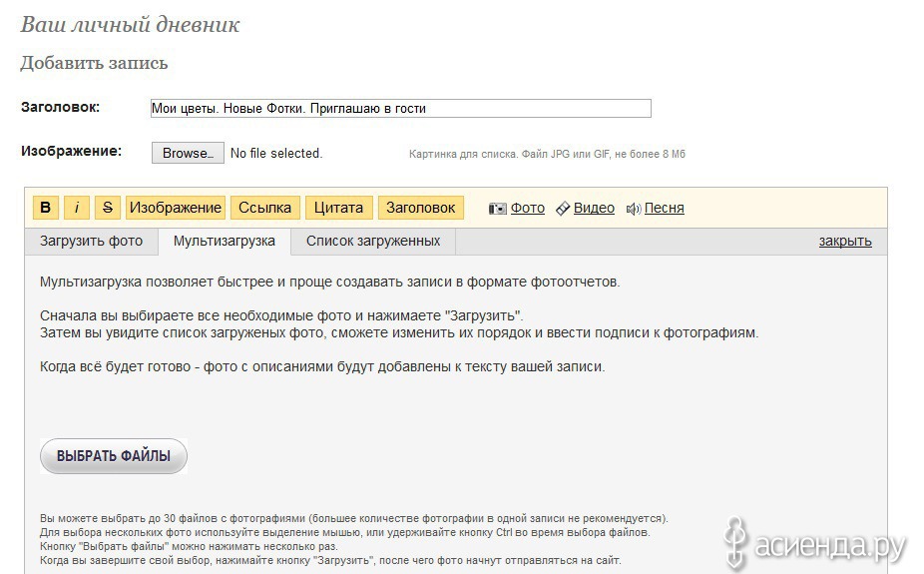Click the note about Кнопку Выбрать файлы
The height and width of the screenshot is (574, 924).
(190, 547)
